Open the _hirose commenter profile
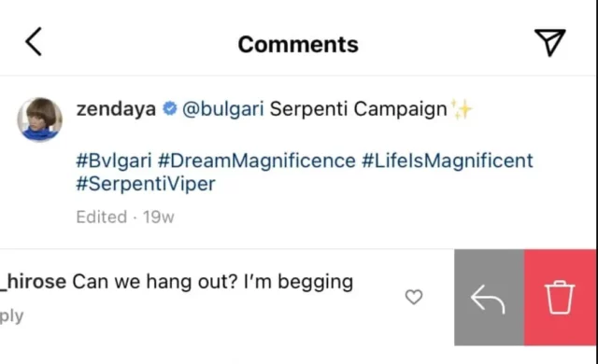This screenshot has width=598, height=364. [34, 282]
